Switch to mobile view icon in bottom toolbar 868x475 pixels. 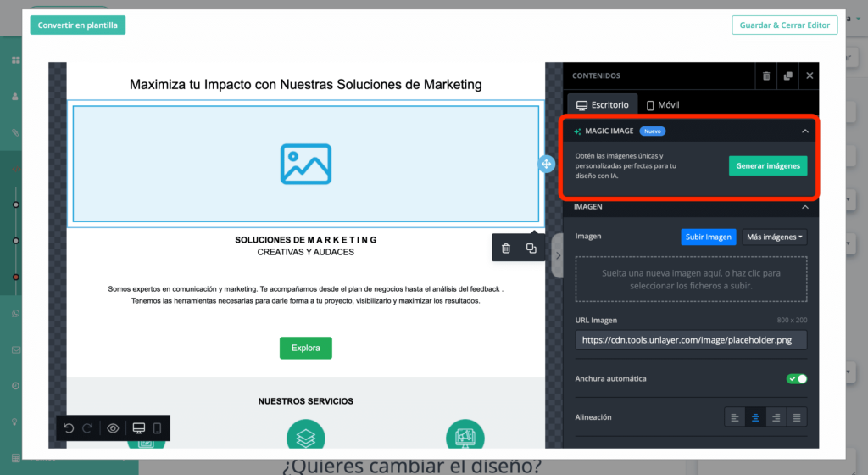[157, 428]
